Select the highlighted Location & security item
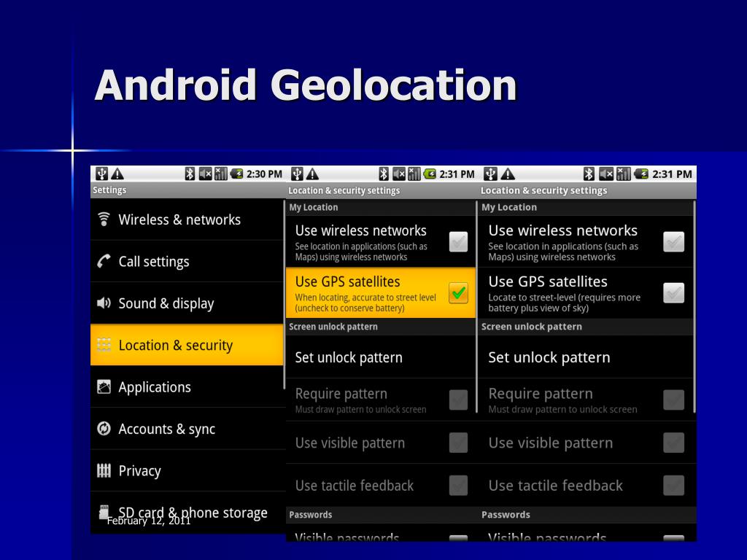The width and height of the screenshot is (747, 560). (187, 345)
